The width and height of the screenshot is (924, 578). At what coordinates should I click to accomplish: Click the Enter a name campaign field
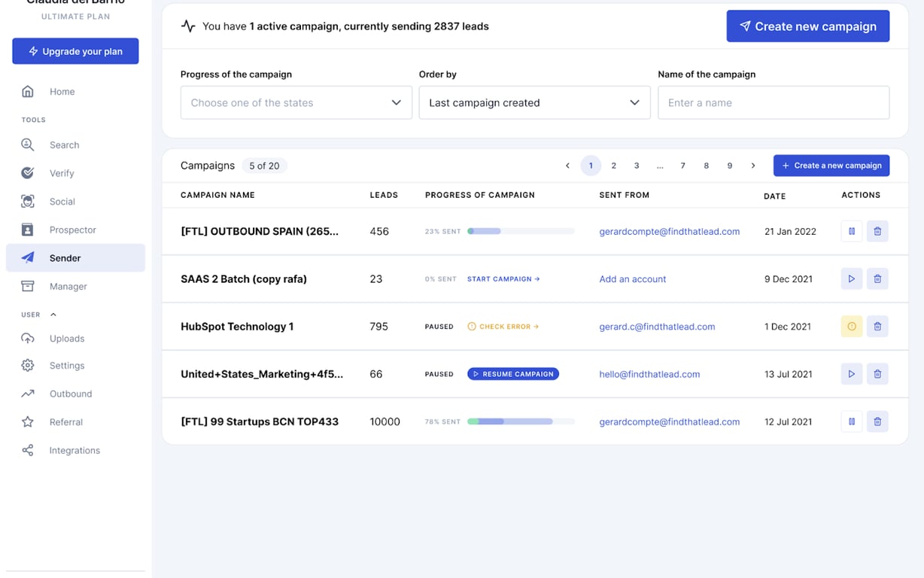[774, 102]
